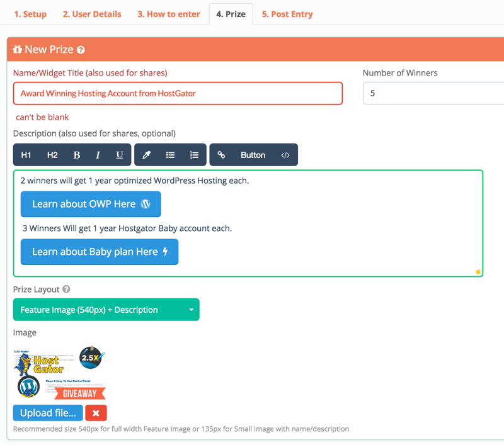Click the yellow dot in description editor corner
Screen dimensions: 504x445
tap(478, 272)
